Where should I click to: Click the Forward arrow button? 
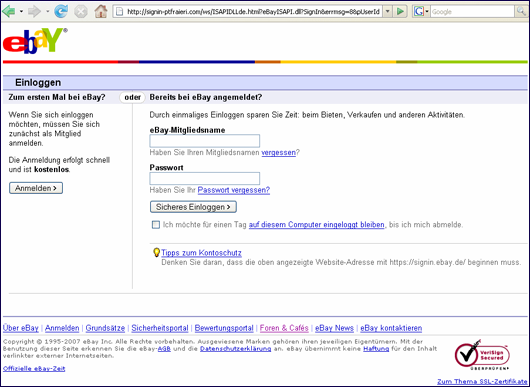tap(34, 11)
